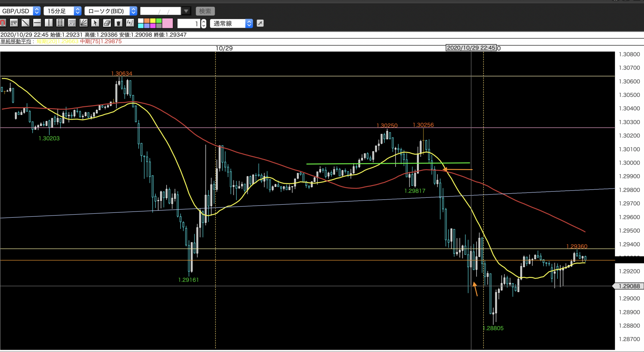Click the 単純移動平均 indicator label
Image resolution: width=644 pixels, height=352 pixels.
(x=16, y=41)
